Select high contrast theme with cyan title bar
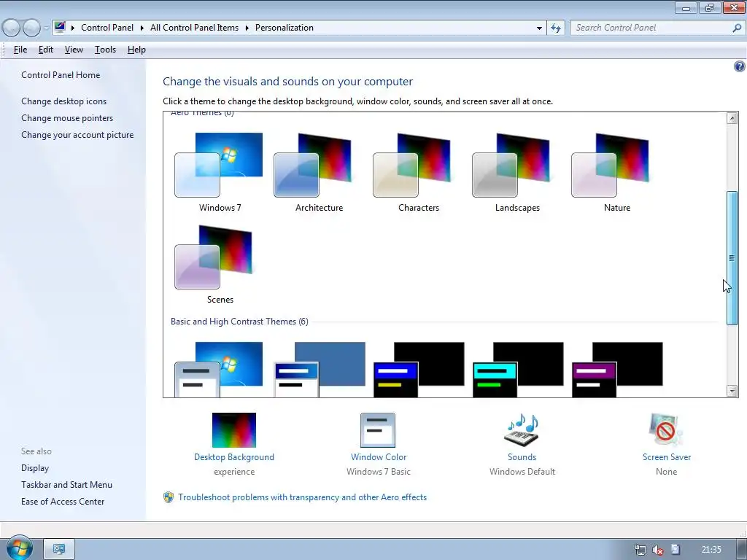Screen dimensions: 747x560 pos(518,369)
